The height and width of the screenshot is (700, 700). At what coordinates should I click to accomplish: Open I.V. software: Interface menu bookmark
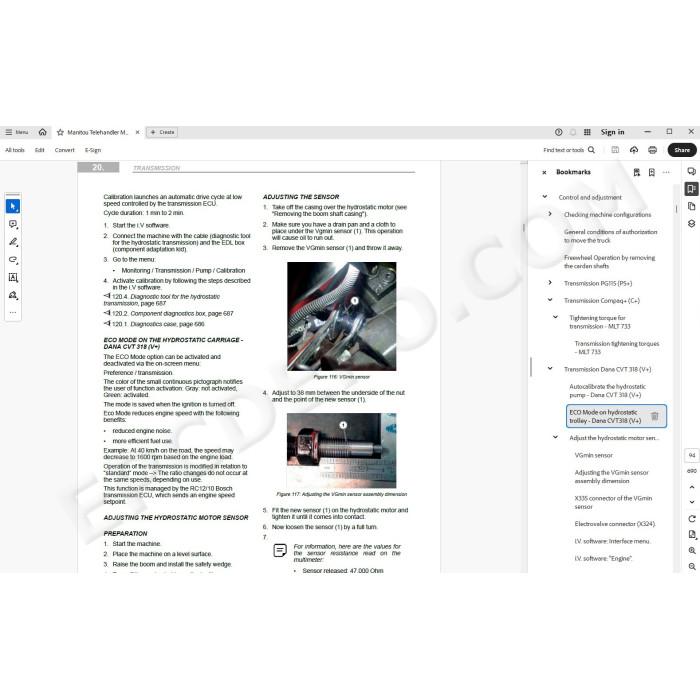(x=612, y=541)
